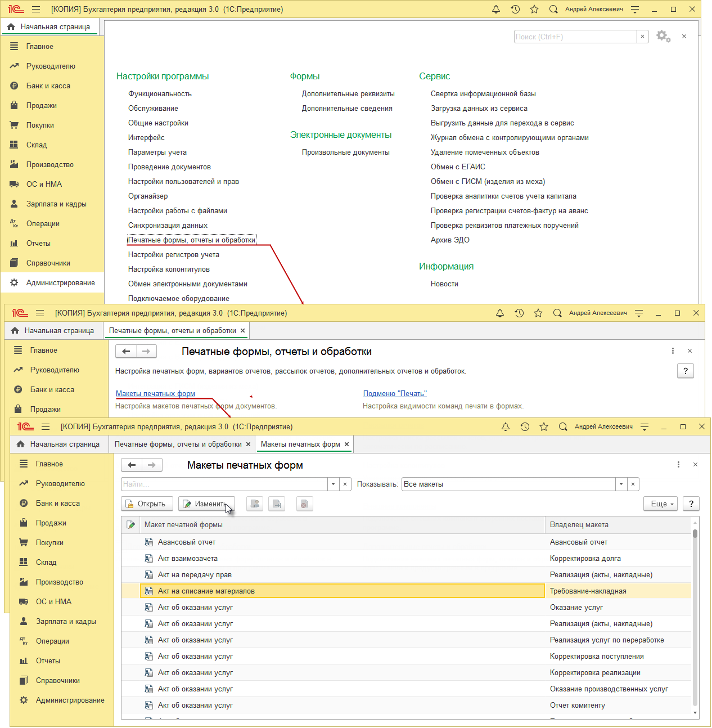Open the Архив ЭДО link
Image resolution: width=712 pixels, height=728 pixels.
450,240
